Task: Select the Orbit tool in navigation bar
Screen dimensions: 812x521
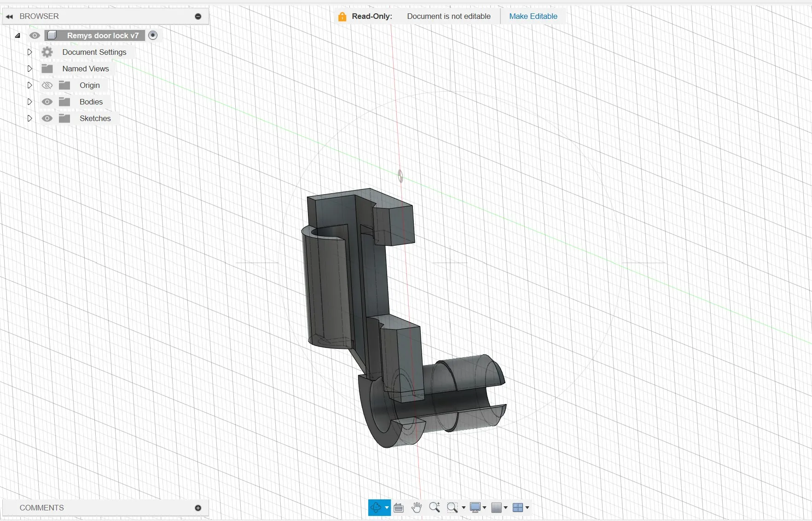Action: [x=376, y=508]
